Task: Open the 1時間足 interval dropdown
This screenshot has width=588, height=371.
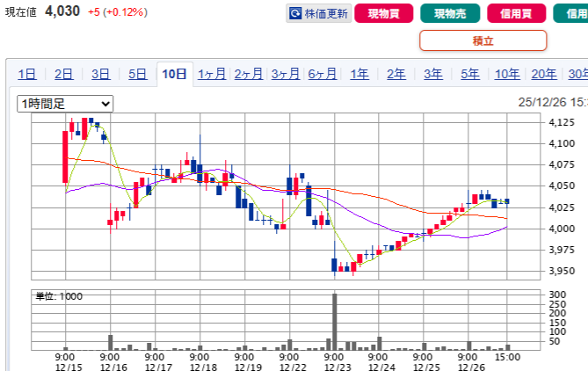Action: [x=66, y=104]
